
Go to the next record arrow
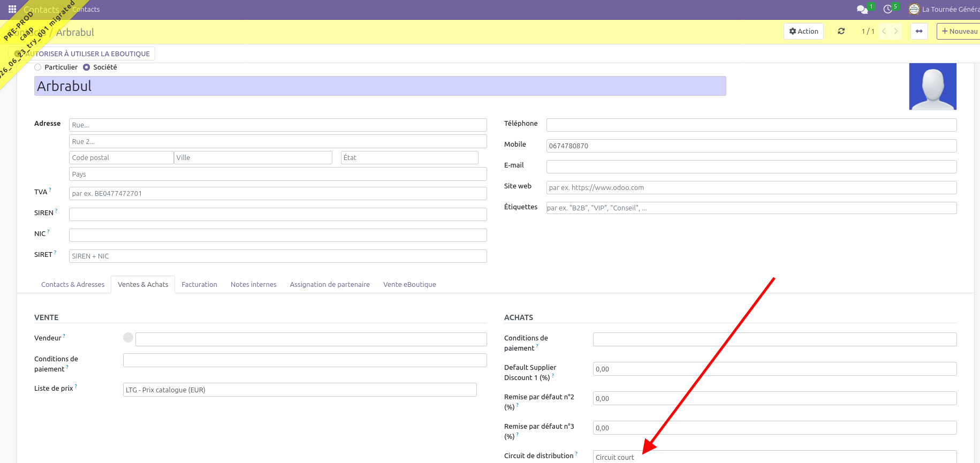click(896, 31)
